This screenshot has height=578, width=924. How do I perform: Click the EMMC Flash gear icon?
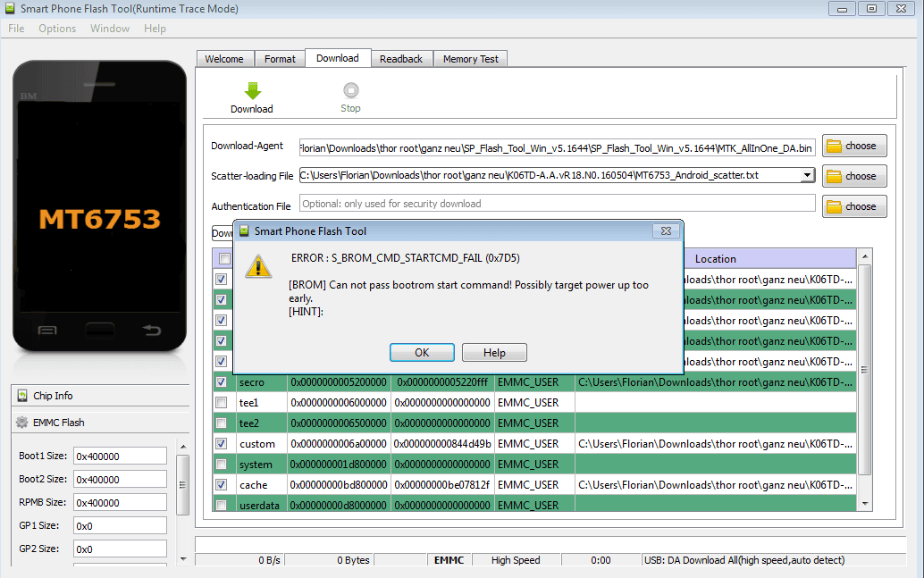click(21, 423)
